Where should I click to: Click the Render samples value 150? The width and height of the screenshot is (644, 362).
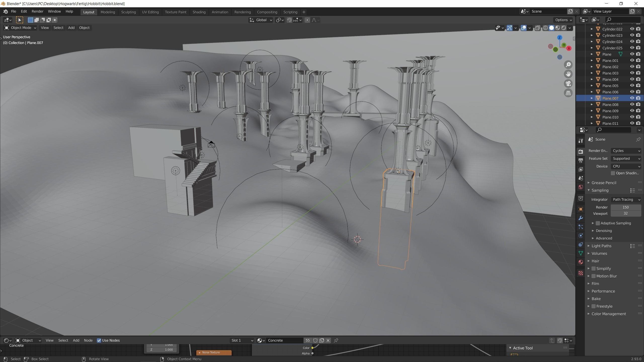pyautogui.click(x=626, y=207)
